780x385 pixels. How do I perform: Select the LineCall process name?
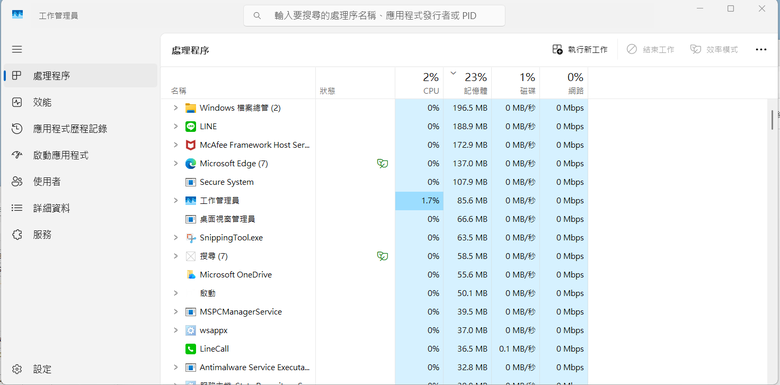[x=214, y=349]
